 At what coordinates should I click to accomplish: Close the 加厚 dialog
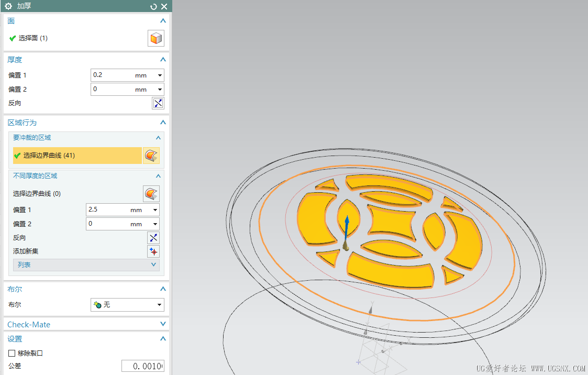164,6
